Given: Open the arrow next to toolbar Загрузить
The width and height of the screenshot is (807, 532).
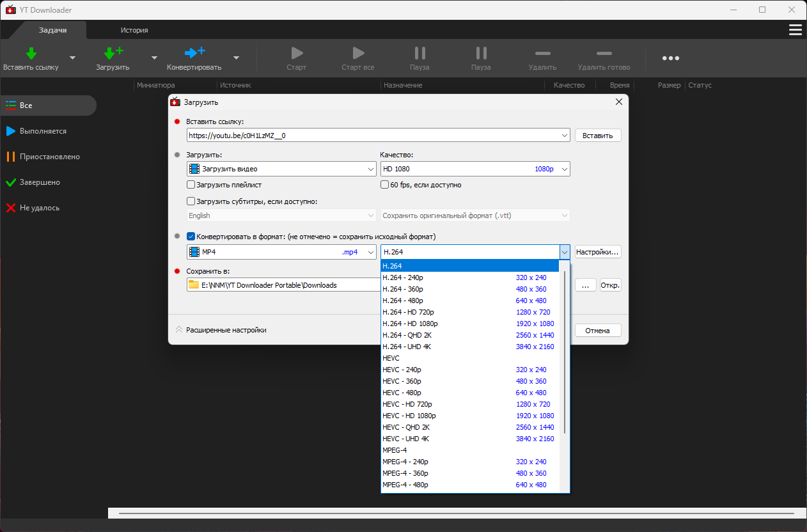Looking at the screenshot, I should point(154,58).
